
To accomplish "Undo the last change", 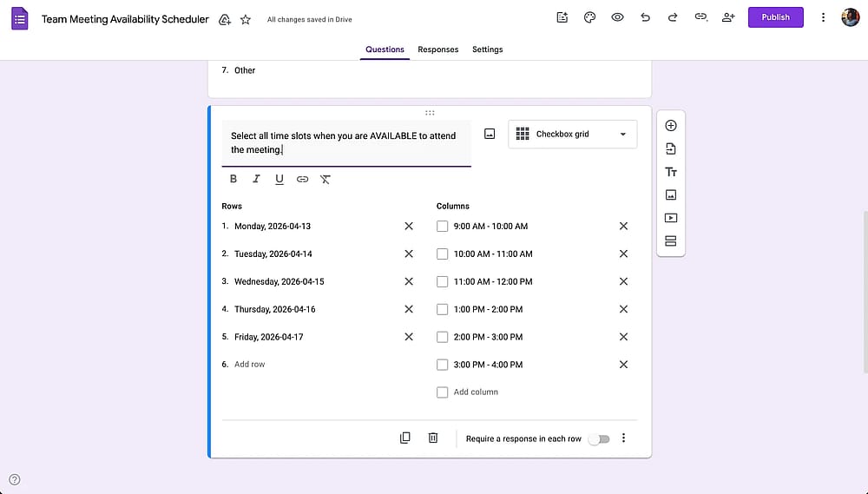I will tap(645, 17).
